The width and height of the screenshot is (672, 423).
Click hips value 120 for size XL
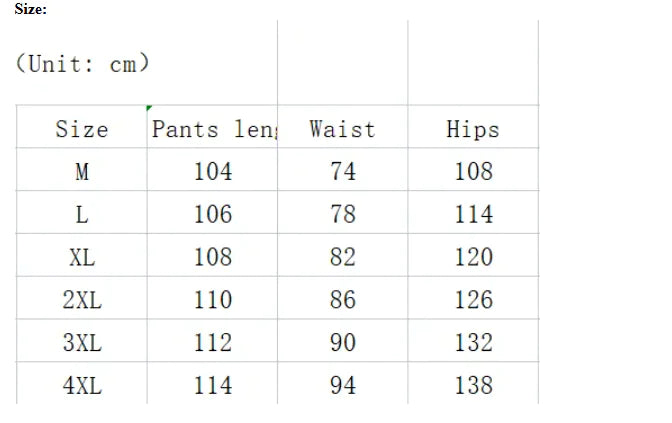(x=473, y=257)
